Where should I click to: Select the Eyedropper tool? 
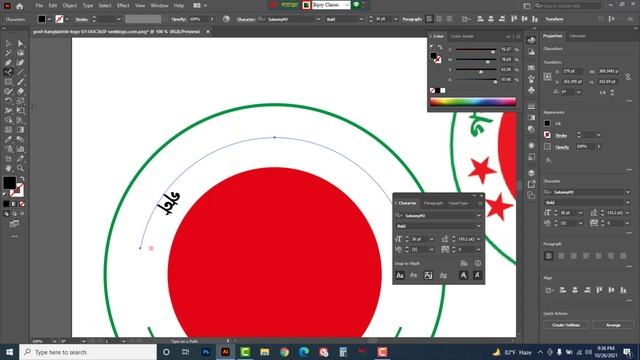coord(8,140)
